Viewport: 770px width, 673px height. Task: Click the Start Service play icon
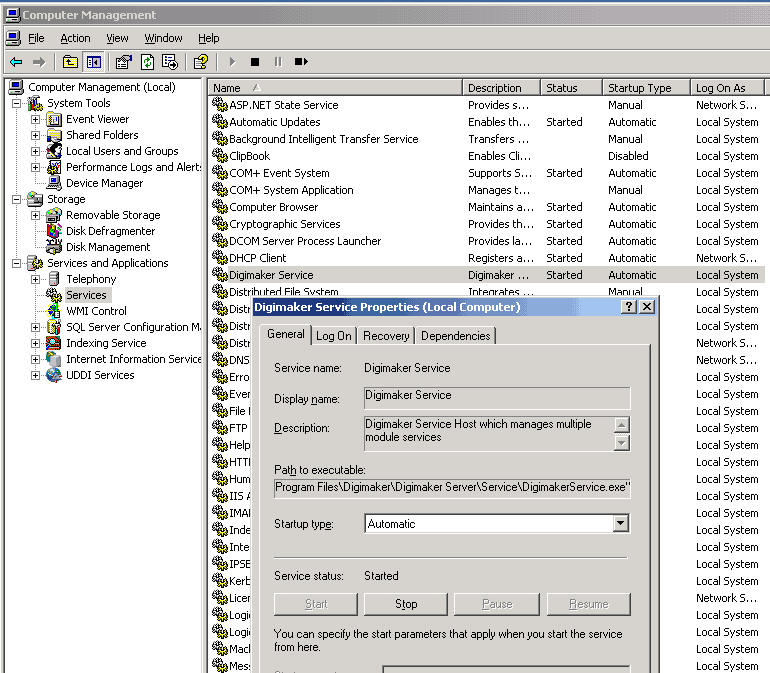click(x=232, y=62)
